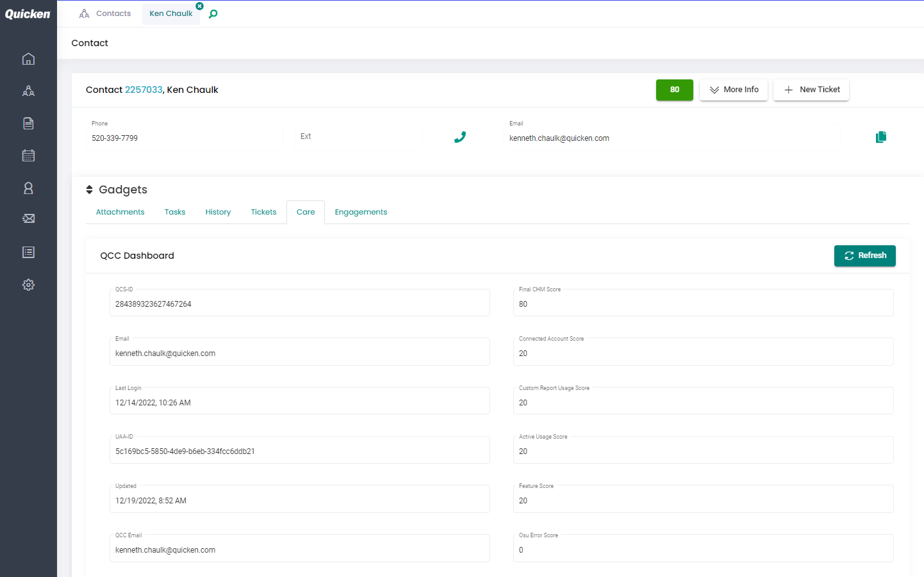Open the list report sidebar icon
Screen dimensions: 924x577
pyautogui.click(x=28, y=252)
